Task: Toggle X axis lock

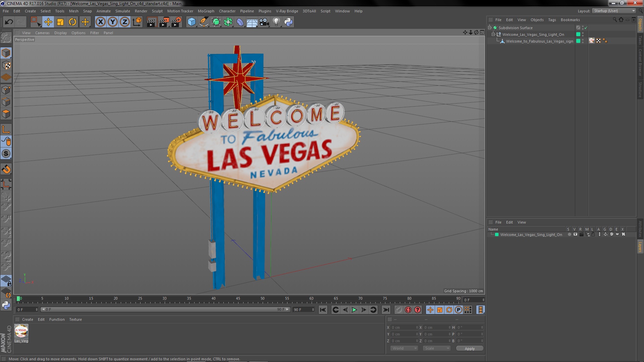Action: point(100,22)
